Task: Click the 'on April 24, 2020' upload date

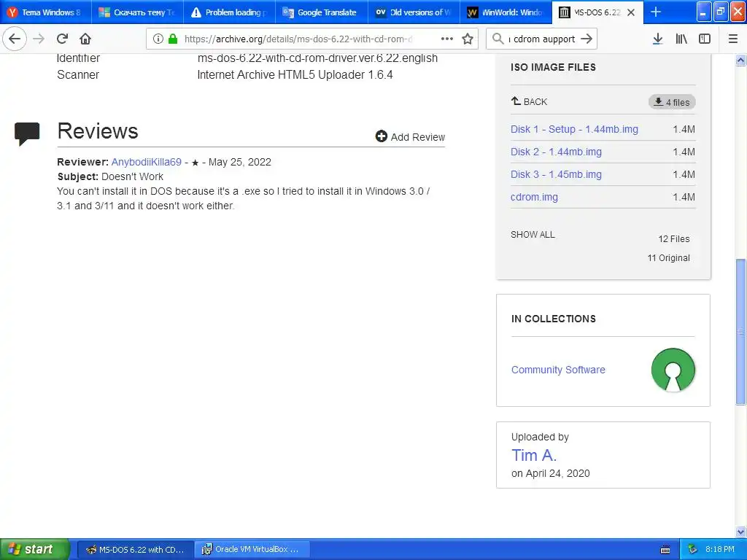Action: tap(550, 473)
